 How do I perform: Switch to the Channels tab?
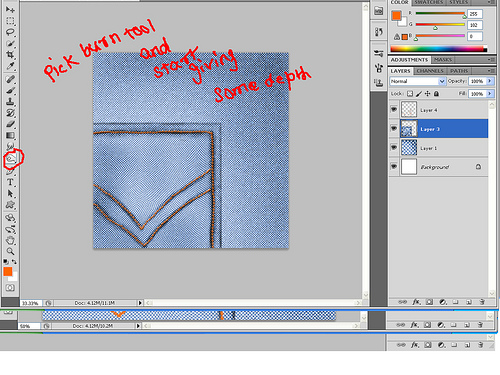pos(430,71)
